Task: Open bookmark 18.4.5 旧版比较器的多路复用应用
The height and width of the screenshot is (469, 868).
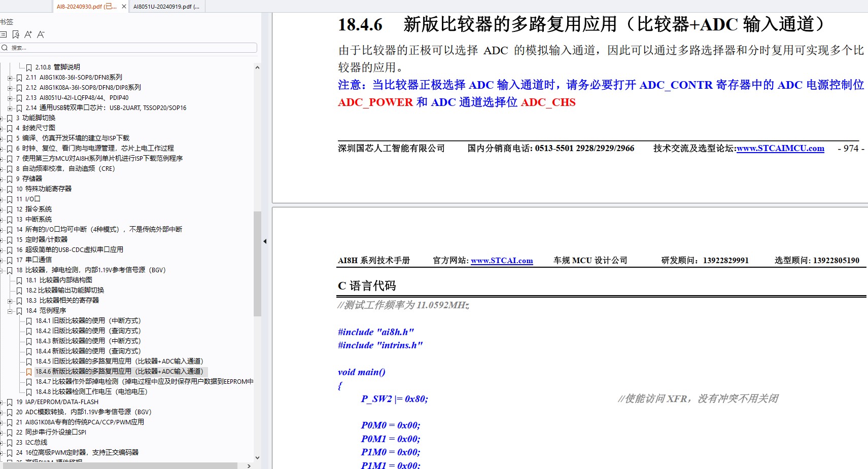Action: (x=119, y=361)
